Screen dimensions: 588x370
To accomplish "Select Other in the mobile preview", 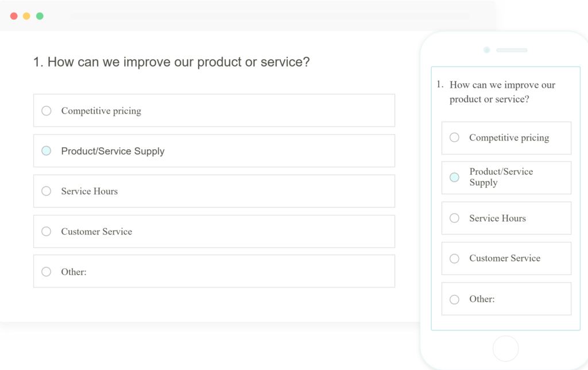I will pos(454,299).
